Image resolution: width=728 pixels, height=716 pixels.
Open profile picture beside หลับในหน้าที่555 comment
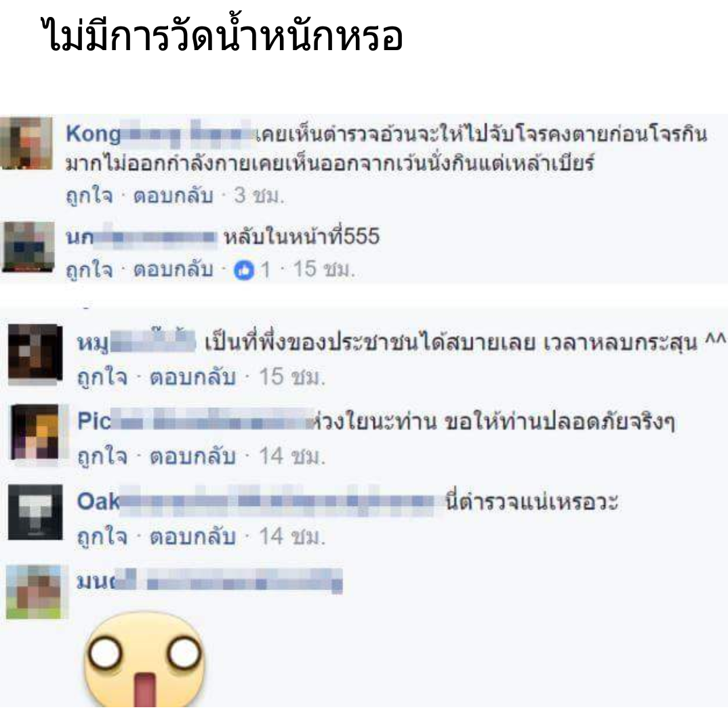click(x=28, y=246)
